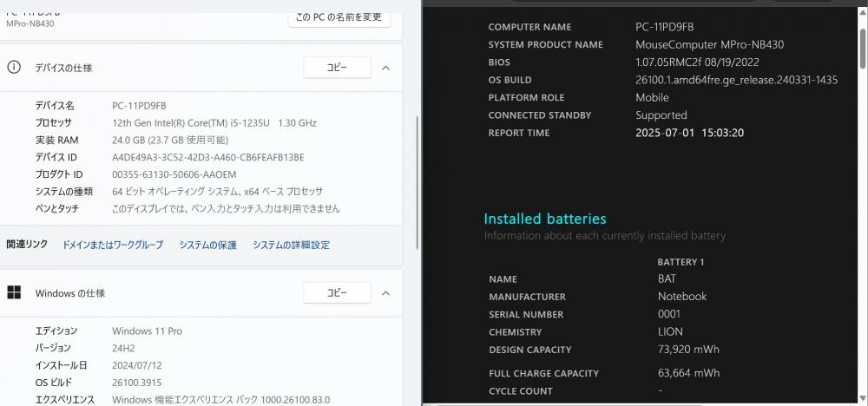The width and height of the screenshot is (868, 406).
Task: Select product ID 00355-63130-50606-AAOEM
Action: click(x=174, y=174)
